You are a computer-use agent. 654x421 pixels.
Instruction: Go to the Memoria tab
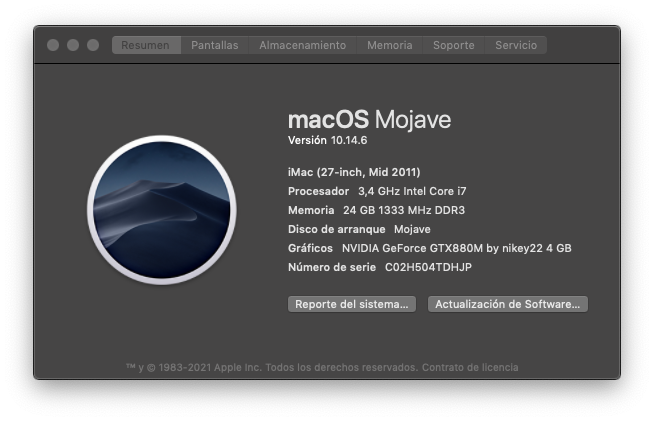coord(390,45)
